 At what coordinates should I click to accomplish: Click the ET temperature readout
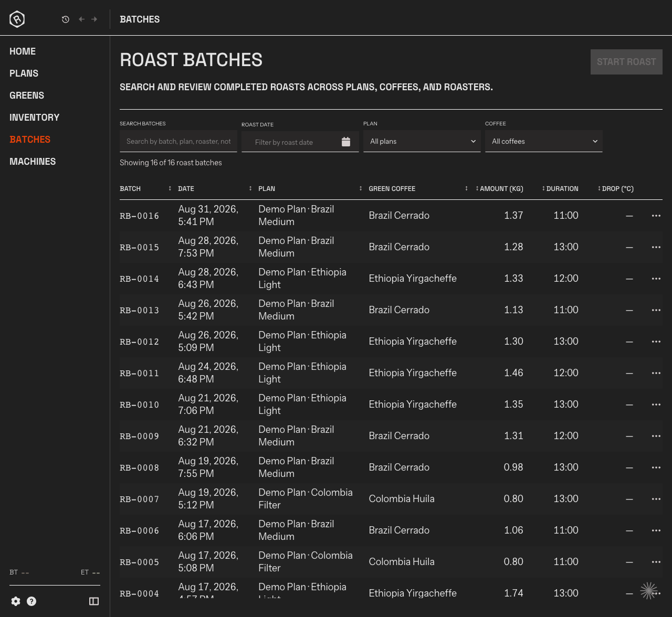point(90,572)
